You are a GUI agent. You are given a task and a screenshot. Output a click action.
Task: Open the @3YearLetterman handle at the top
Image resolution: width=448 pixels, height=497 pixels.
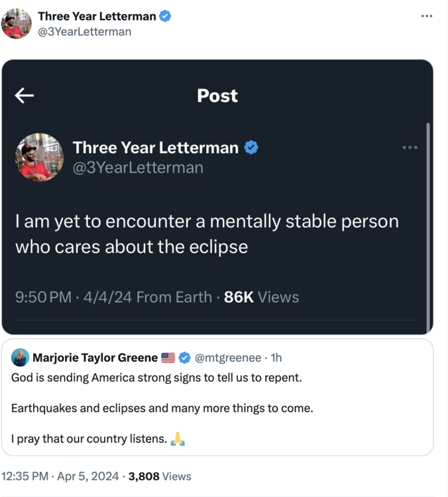pos(84,32)
